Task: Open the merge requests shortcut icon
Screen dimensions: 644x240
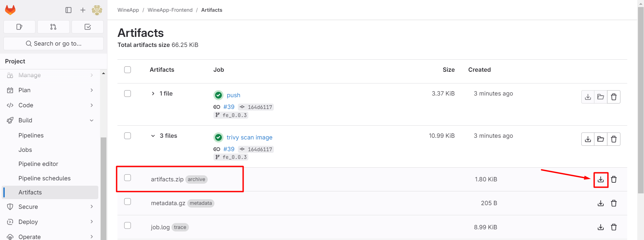Action: [x=53, y=27]
